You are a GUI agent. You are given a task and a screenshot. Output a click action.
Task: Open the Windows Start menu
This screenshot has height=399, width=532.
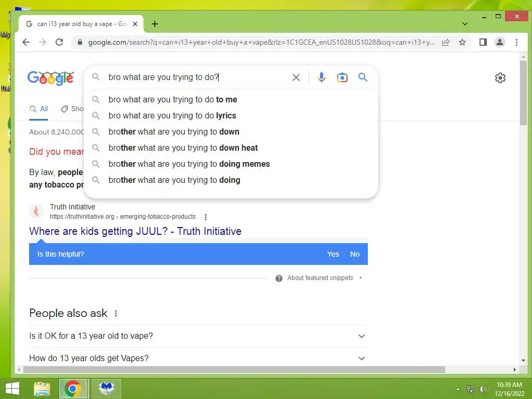pos(12,389)
